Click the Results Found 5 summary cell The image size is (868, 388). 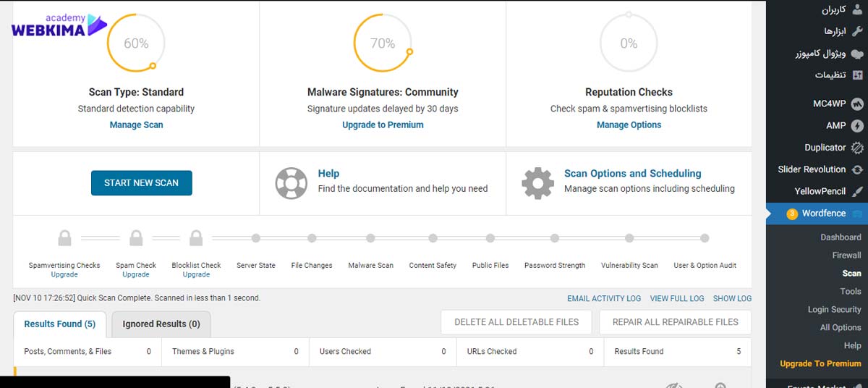[x=678, y=351]
